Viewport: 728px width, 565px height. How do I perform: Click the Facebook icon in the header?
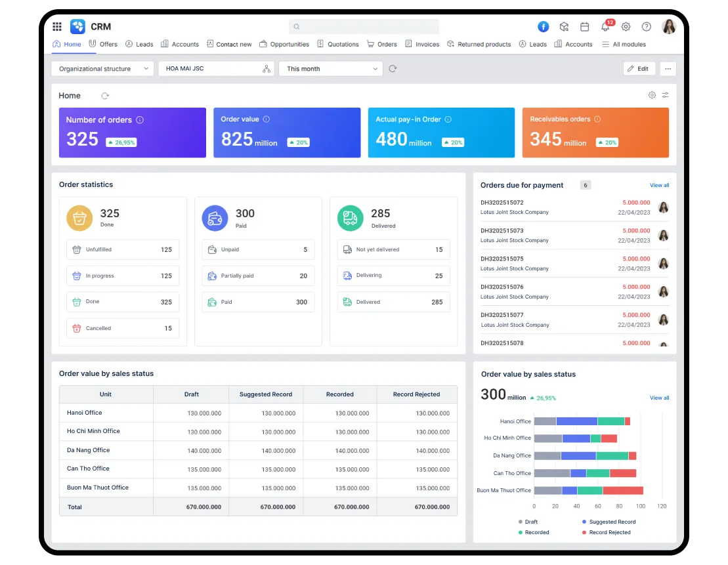(543, 26)
